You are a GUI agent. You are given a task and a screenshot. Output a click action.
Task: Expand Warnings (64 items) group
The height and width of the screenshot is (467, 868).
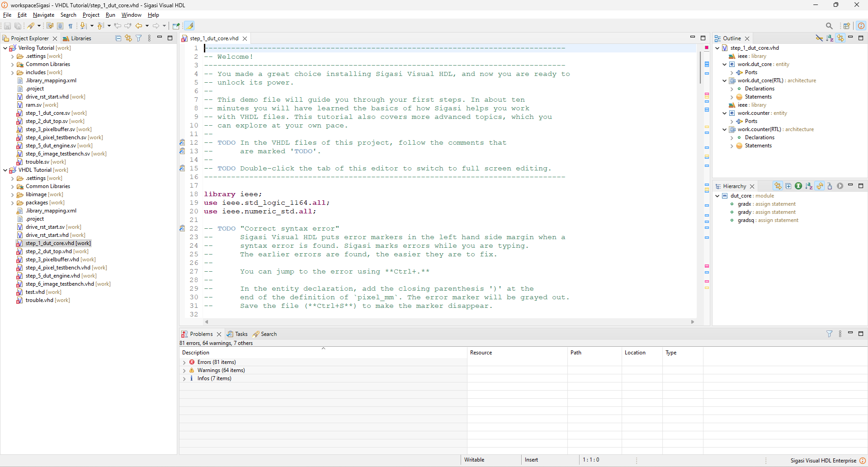pyautogui.click(x=184, y=371)
